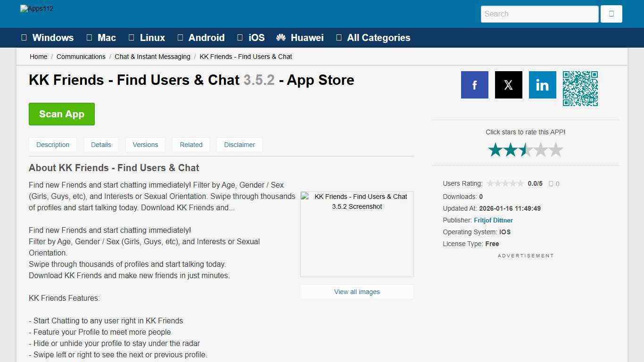Switch to the Versions tab
Screen dimensions: 644x362
tap(145, 145)
